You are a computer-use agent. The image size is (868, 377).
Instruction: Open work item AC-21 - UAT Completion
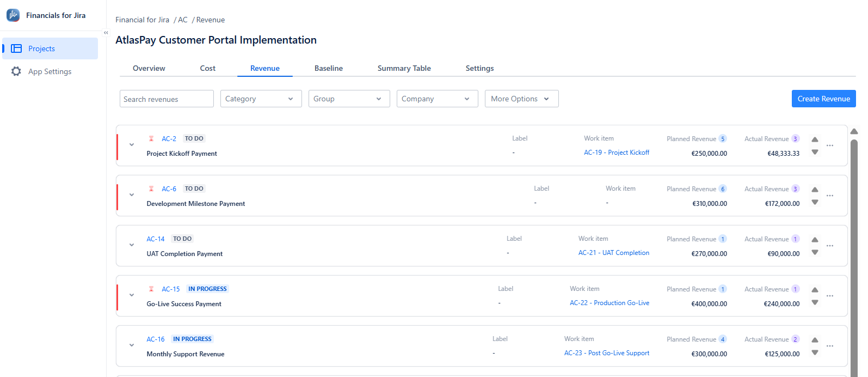click(614, 253)
